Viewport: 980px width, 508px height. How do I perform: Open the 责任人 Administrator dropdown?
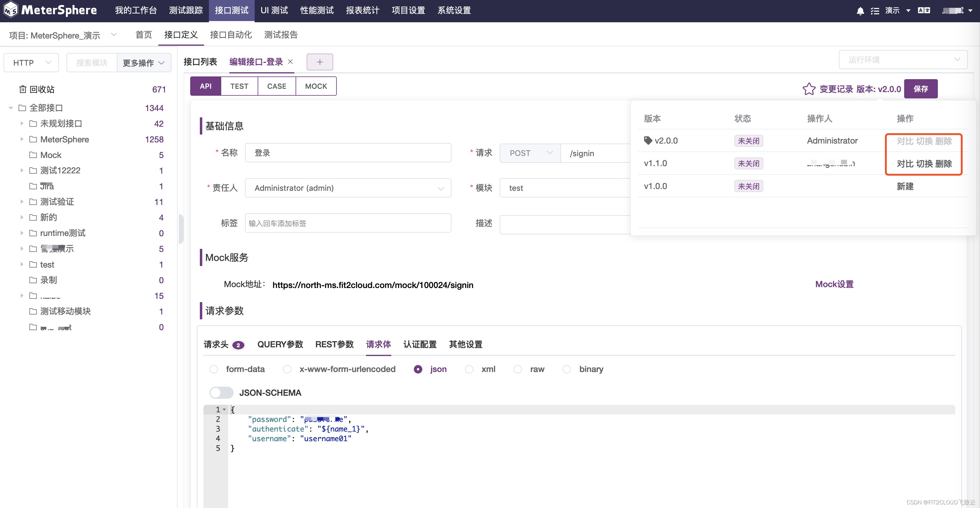pos(348,187)
